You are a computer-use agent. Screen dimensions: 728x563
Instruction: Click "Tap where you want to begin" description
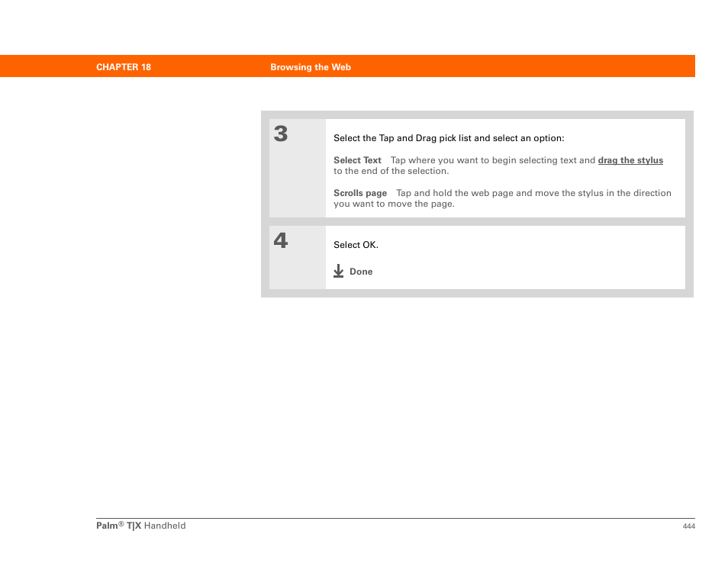(x=492, y=160)
